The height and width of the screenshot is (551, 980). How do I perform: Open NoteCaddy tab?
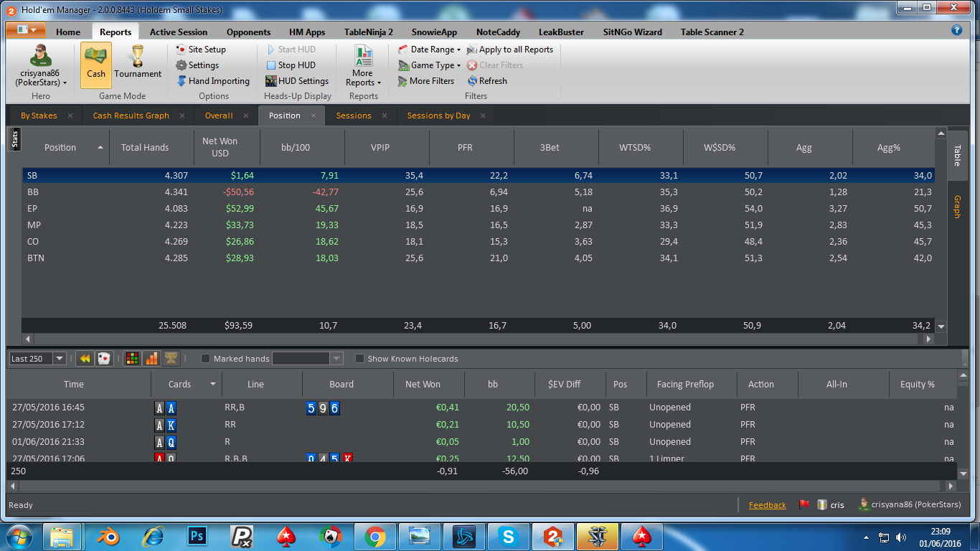(x=498, y=32)
